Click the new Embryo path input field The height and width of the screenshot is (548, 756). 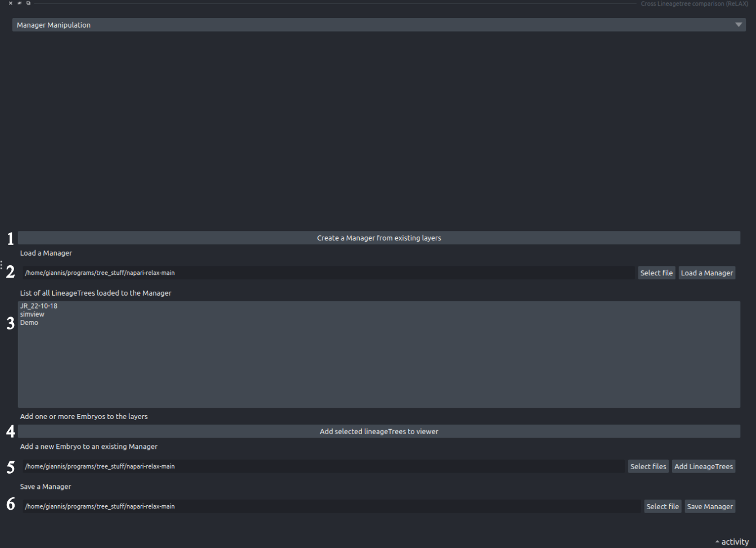[x=323, y=466]
